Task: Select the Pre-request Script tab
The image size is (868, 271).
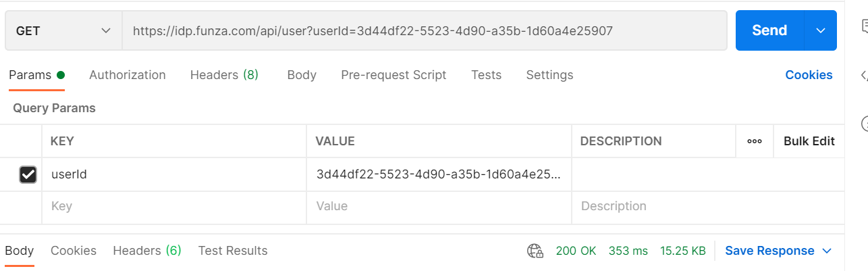Action: pos(394,75)
